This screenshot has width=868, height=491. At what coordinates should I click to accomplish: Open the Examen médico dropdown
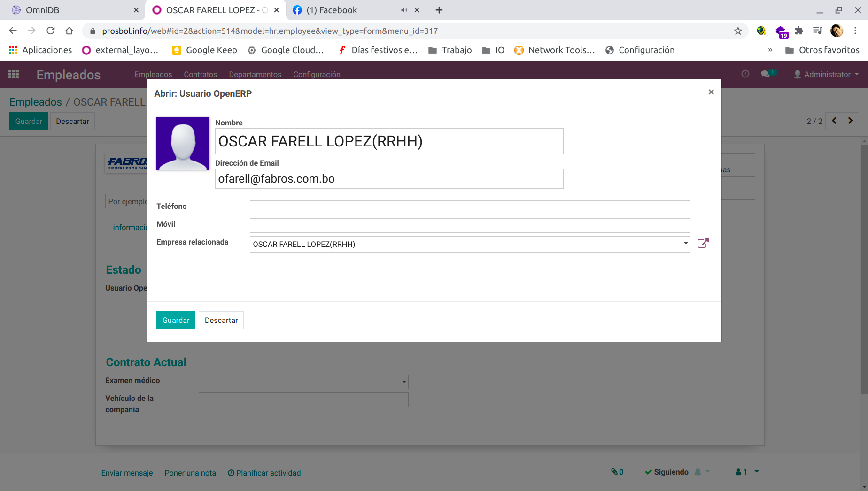pos(403,382)
